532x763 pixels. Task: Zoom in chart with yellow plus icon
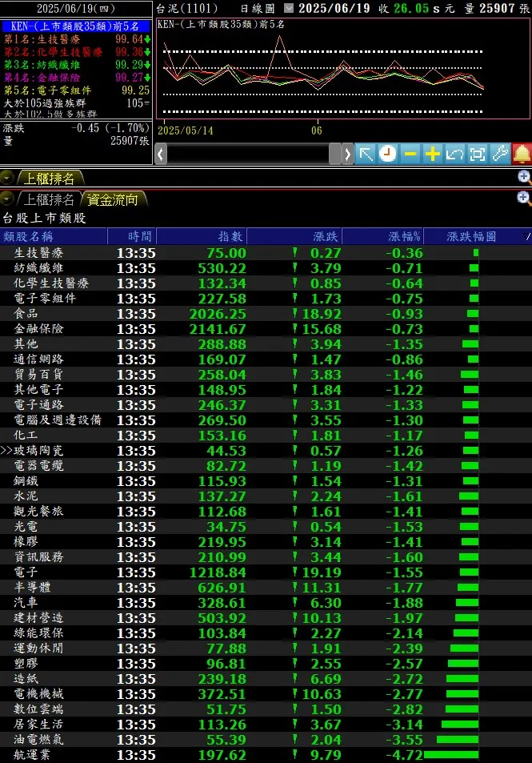[x=432, y=155]
